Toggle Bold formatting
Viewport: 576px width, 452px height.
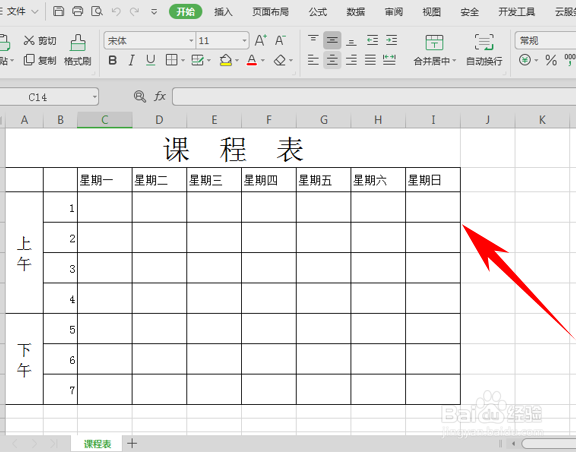click(x=113, y=60)
